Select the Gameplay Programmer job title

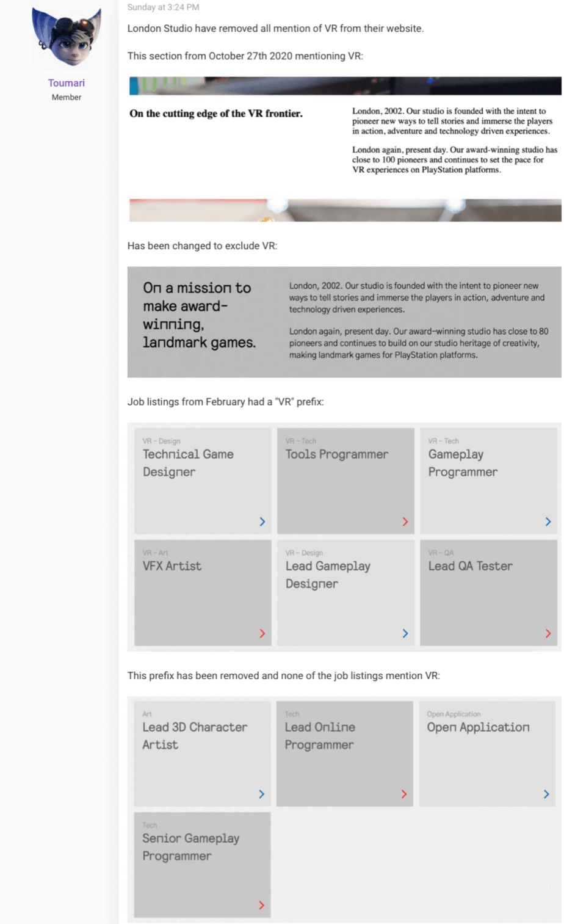[463, 463]
